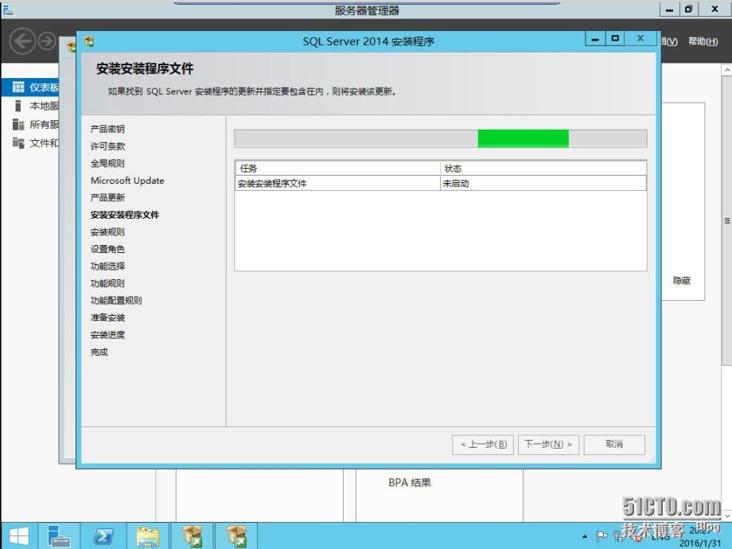Screen dimensions: 732x549
Task: Click the bold 安装安装程序文件 step
Action: (125, 215)
